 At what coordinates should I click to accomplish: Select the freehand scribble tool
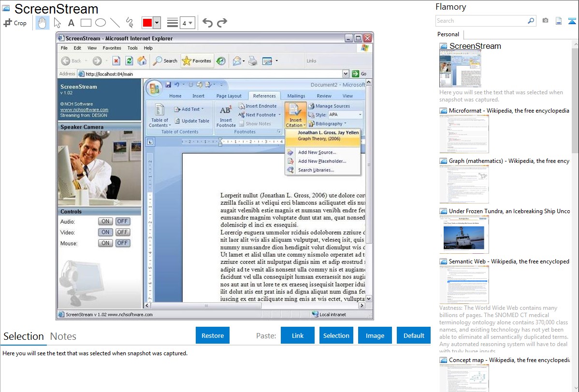click(x=130, y=23)
